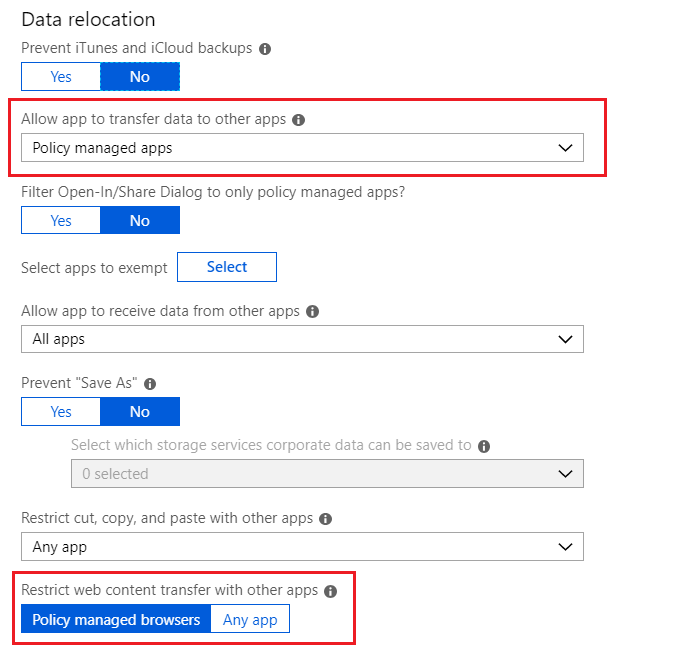Select Policy managed browsers option
The width and height of the screenshot is (676, 651).
[116, 619]
